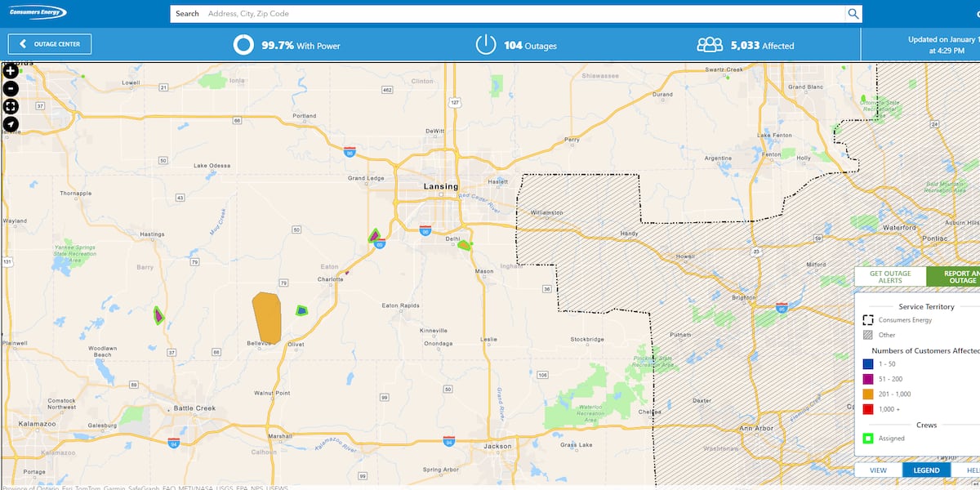Click the address search field
980x490 pixels.
tap(523, 14)
